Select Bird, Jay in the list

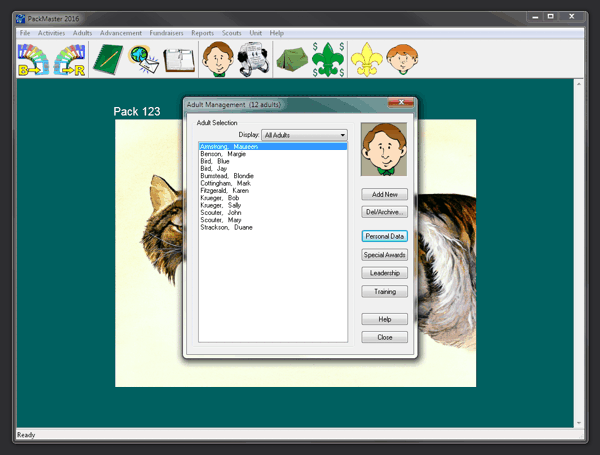coord(273,168)
